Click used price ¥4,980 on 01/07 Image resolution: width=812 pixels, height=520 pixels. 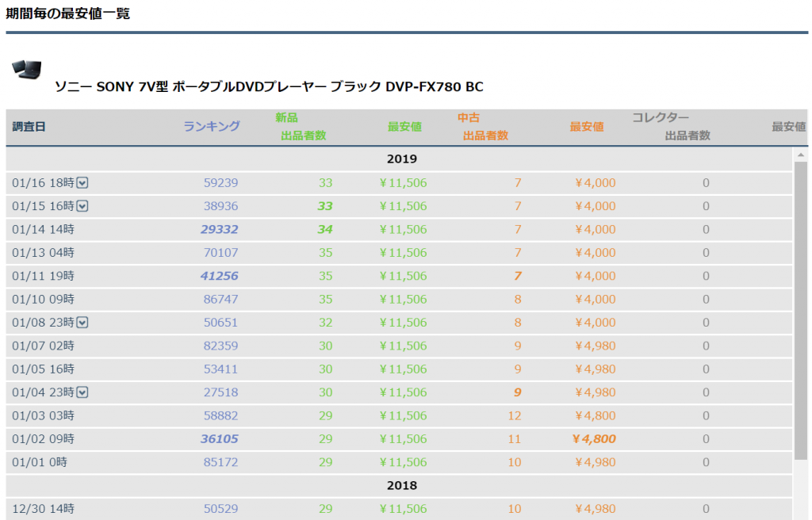pyautogui.click(x=595, y=346)
